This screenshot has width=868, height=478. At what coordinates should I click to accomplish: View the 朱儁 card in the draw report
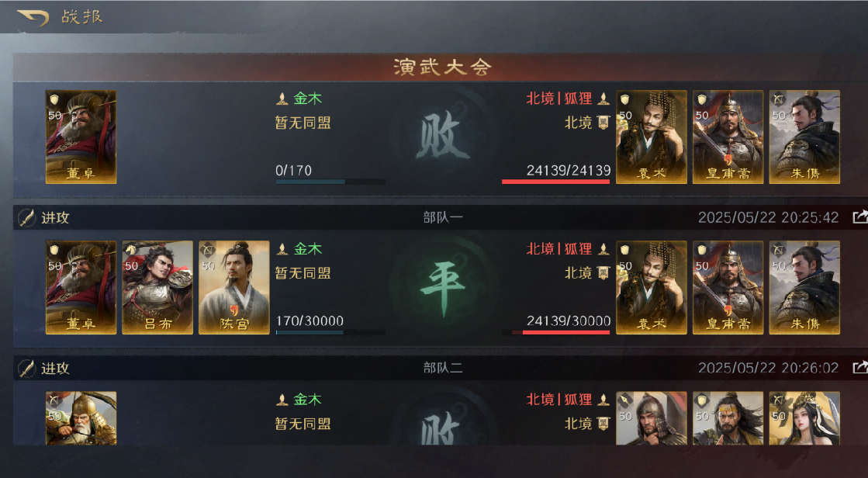point(804,287)
